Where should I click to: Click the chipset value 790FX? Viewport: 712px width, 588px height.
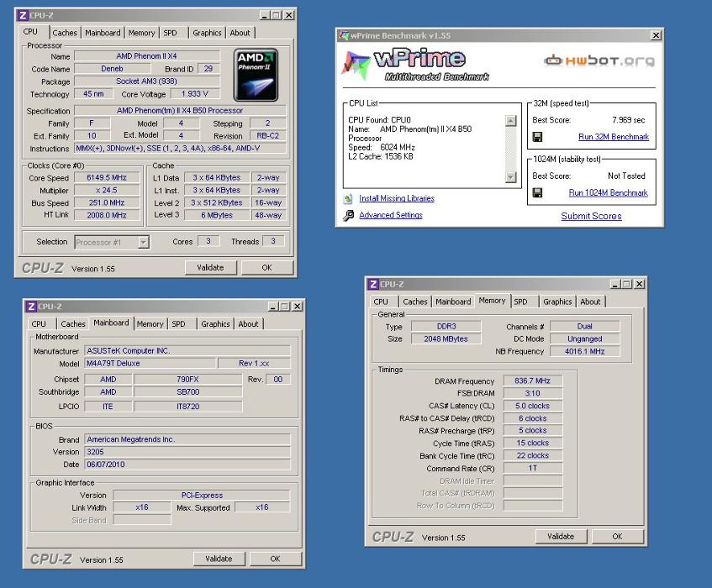tap(187, 380)
